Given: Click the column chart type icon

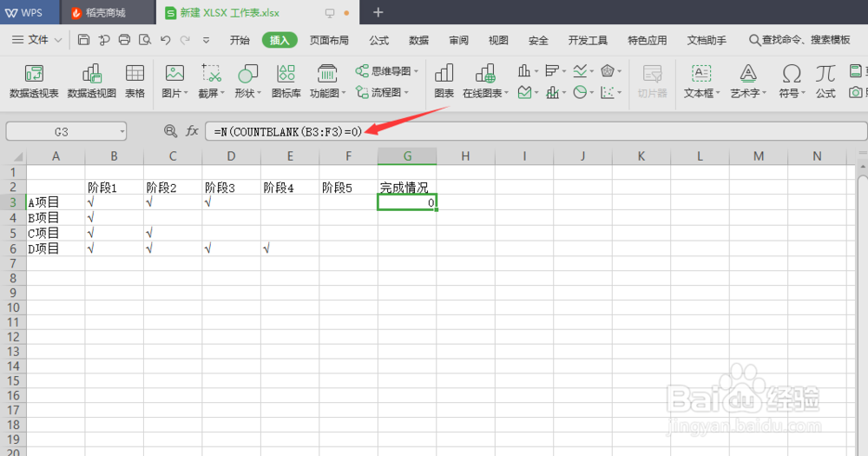Looking at the screenshot, I should 523,71.
